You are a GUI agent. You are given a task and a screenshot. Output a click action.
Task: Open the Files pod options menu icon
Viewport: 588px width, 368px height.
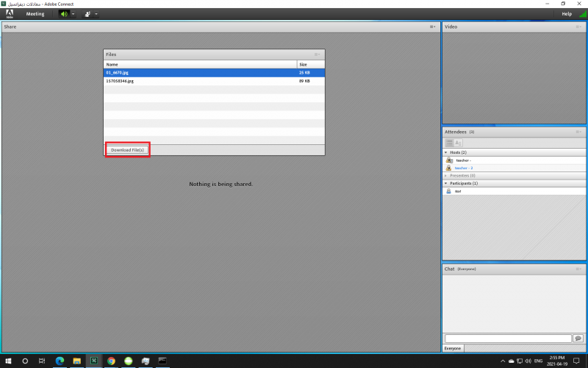(x=317, y=54)
